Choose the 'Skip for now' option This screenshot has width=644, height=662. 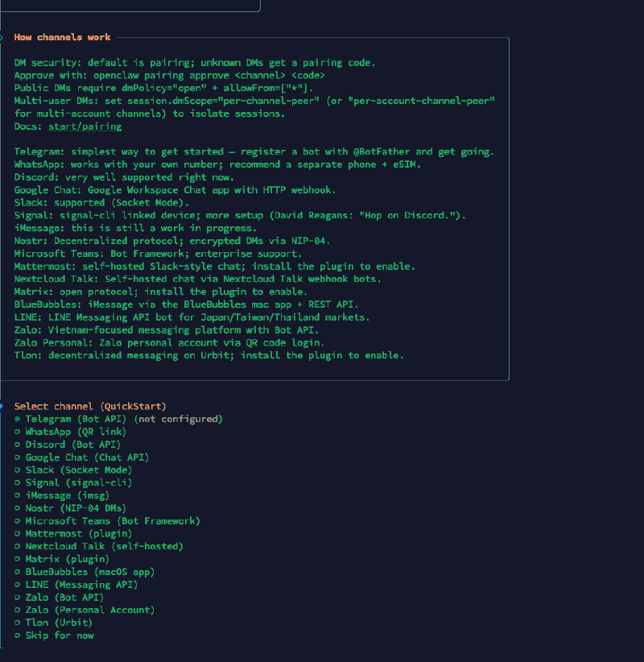[x=18, y=635]
